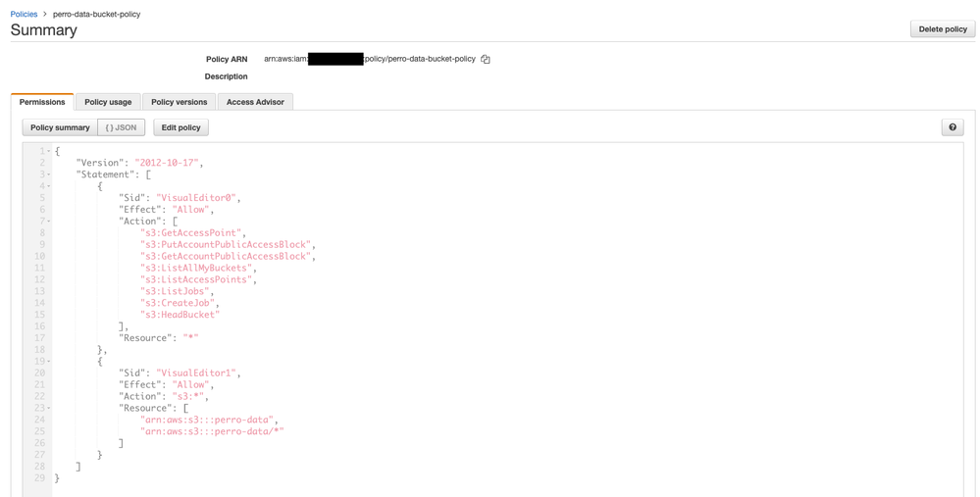Collapse the Action array at line 7
980x497 pixels.
pos(49,221)
